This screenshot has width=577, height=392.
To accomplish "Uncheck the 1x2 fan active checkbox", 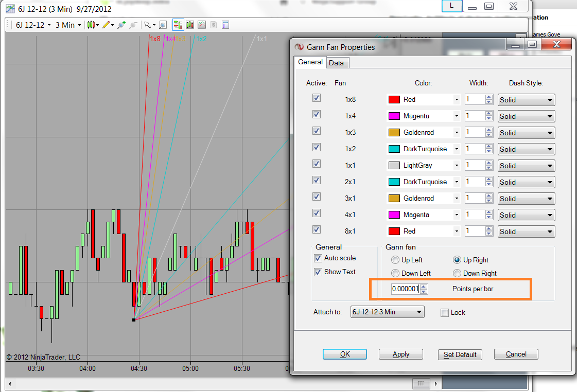I will tap(317, 148).
